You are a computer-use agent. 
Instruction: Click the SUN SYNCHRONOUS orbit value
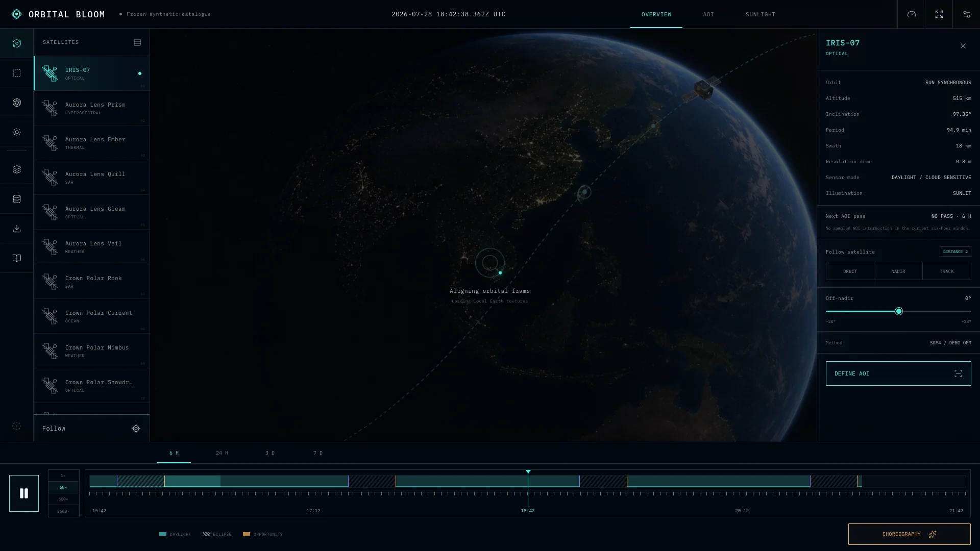(x=948, y=83)
